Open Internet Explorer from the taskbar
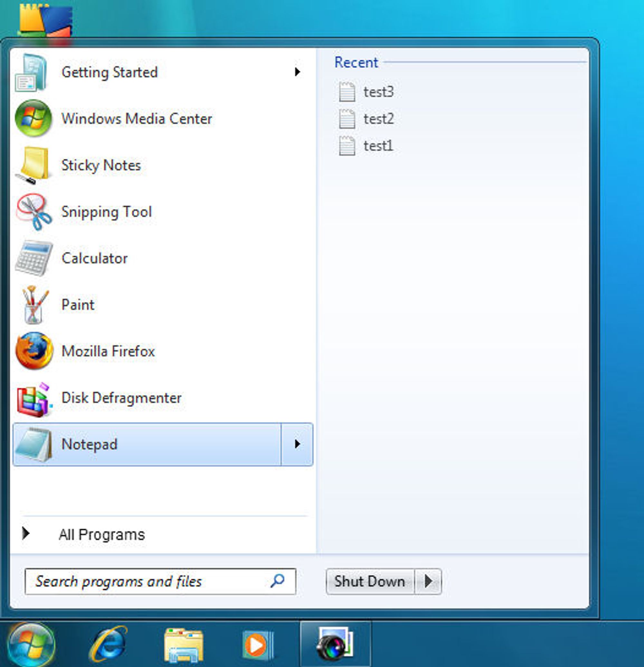Viewport: 644px width, 667px height. 109,644
